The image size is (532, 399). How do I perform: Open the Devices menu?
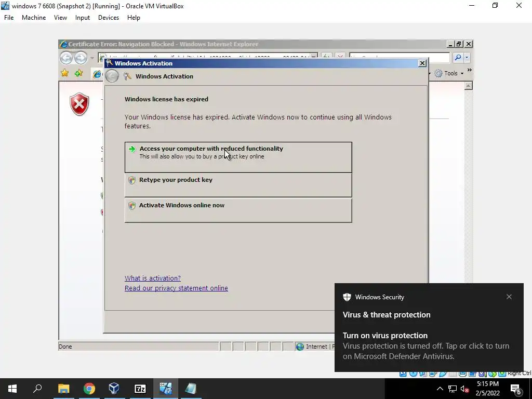[109, 18]
